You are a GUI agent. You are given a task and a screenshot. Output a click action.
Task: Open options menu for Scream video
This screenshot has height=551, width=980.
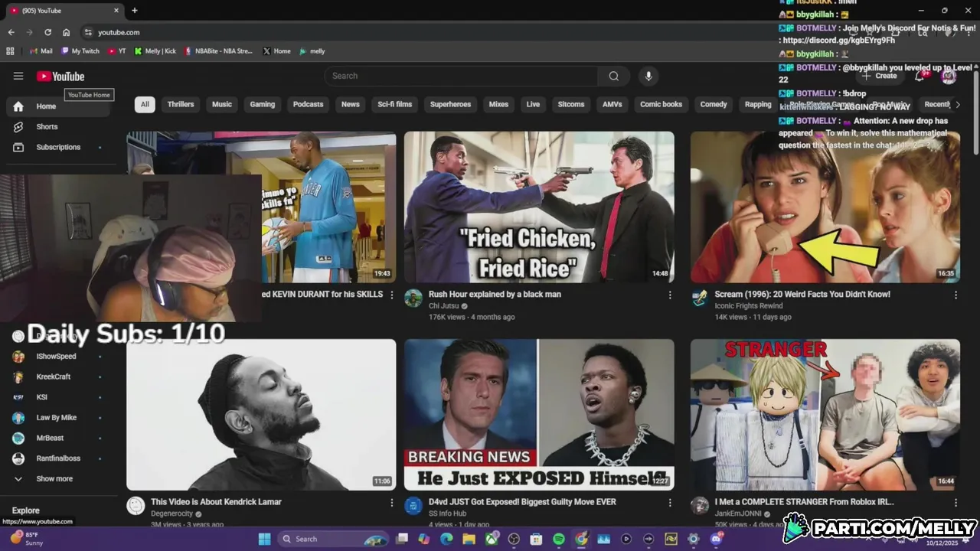(955, 295)
